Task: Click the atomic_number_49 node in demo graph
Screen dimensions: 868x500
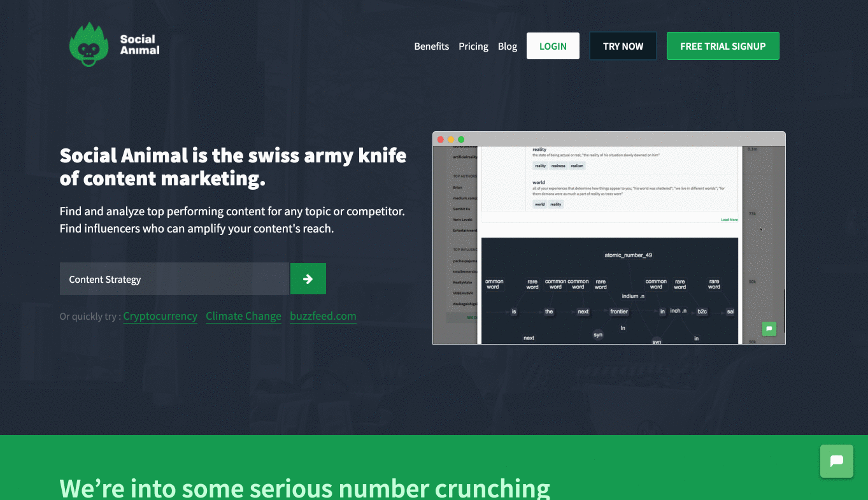Action: [x=628, y=255]
